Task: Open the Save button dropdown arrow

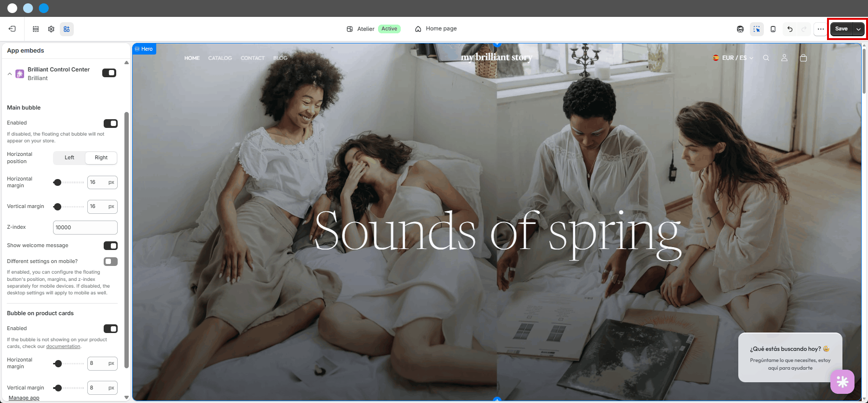Action: (858, 29)
